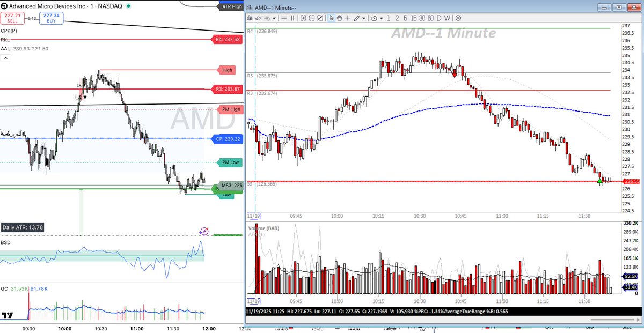Switch to the 2 minute interval
This screenshot has width=644, height=333.
(x=397, y=18)
